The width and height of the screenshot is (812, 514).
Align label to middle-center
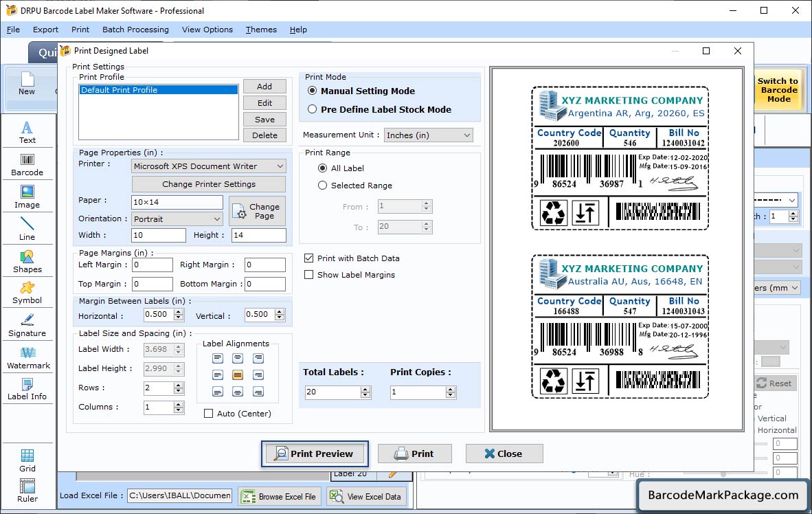coord(238,375)
